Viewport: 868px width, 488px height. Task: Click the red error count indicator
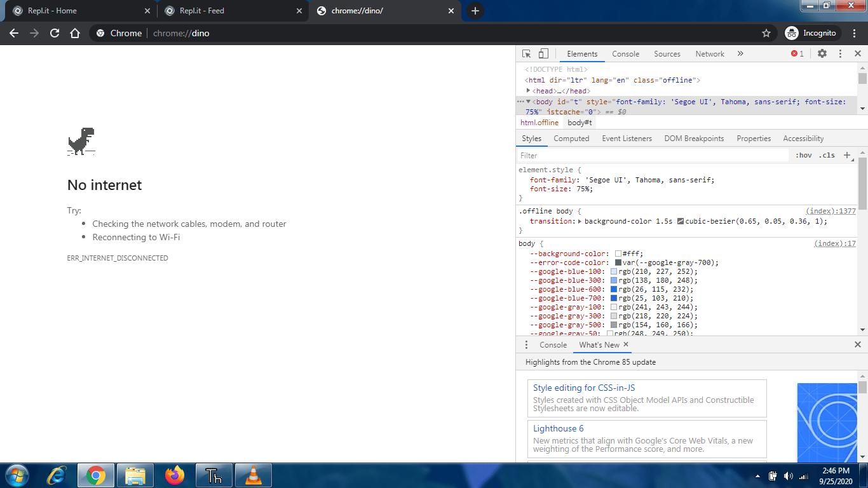click(x=797, y=54)
